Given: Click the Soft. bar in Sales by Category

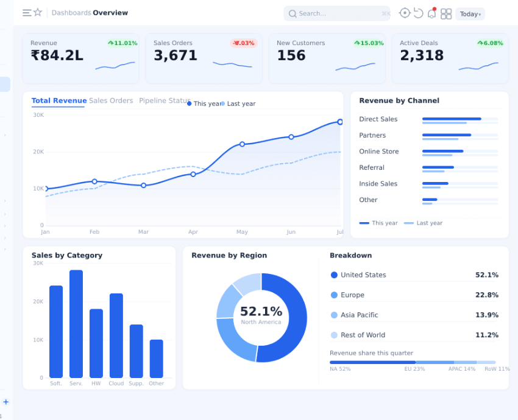Looking at the screenshot, I should (x=56, y=332).
